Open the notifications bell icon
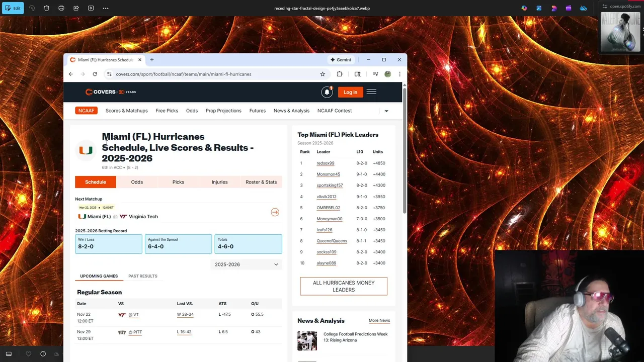Image resolution: width=644 pixels, height=362 pixels. pos(327,92)
